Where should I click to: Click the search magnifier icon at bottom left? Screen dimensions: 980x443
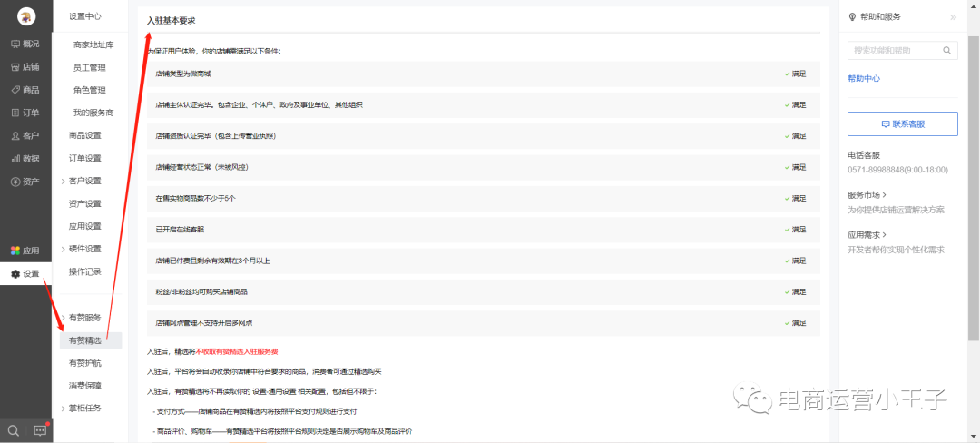14,429
